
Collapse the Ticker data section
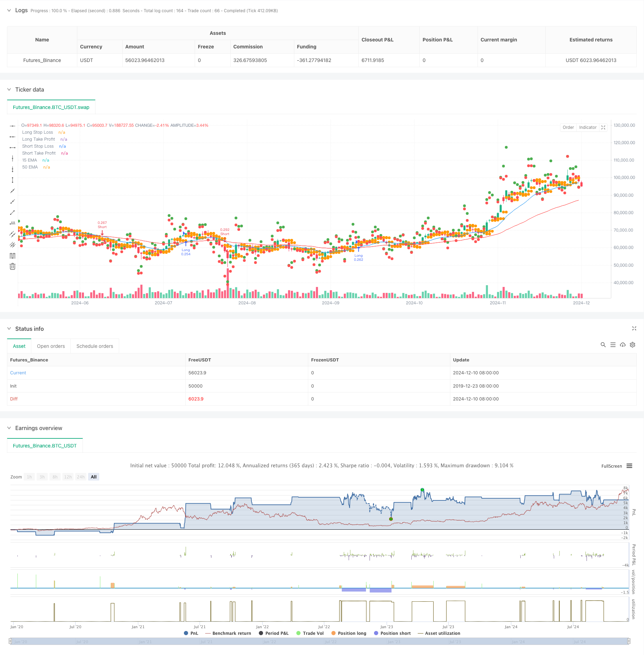tap(9, 89)
